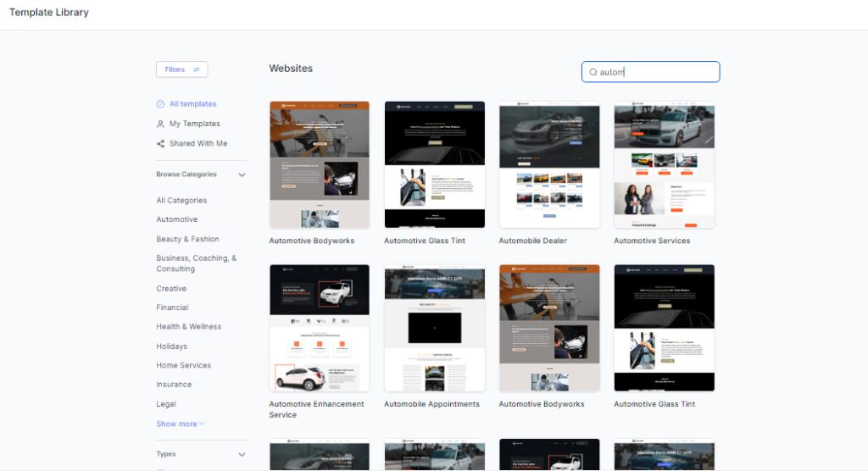
Task: Choose the Home Services category
Action: (183, 365)
